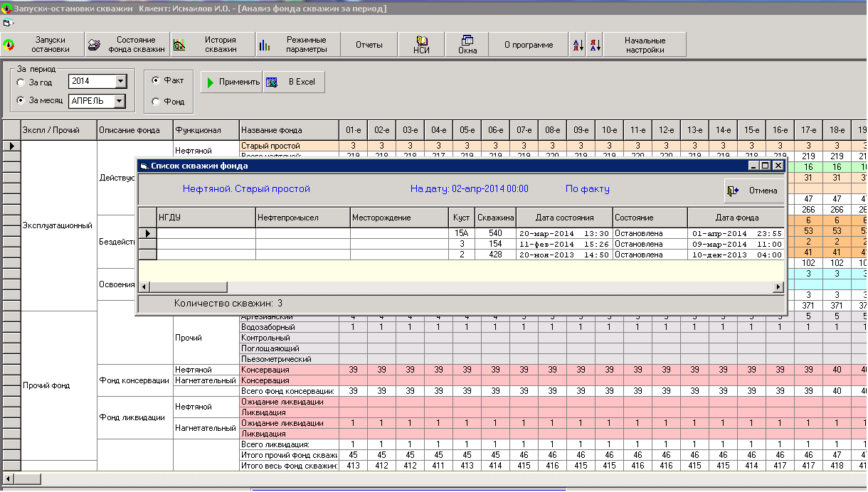
Task: Select the Старый простой fund row label
Action: (x=289, y=146)
